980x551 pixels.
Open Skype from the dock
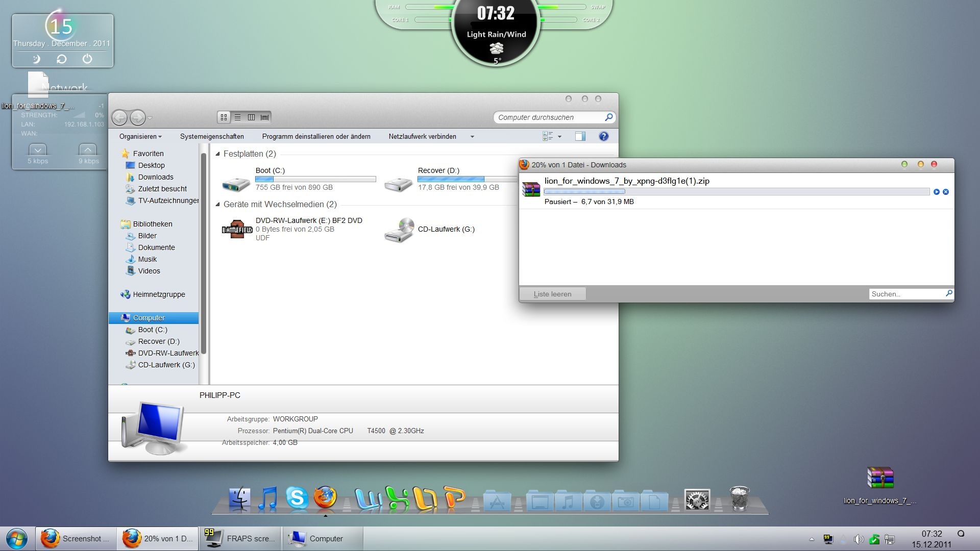(297, 497)
